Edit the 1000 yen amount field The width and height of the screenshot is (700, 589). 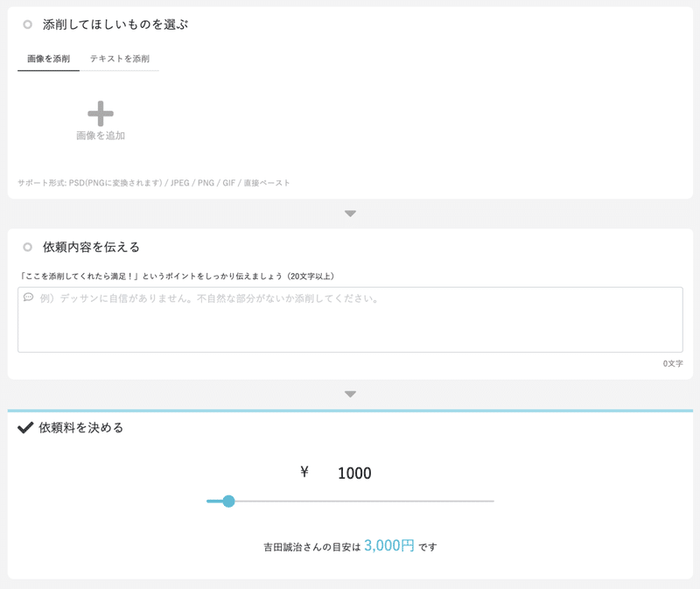(x=354, y=473)
